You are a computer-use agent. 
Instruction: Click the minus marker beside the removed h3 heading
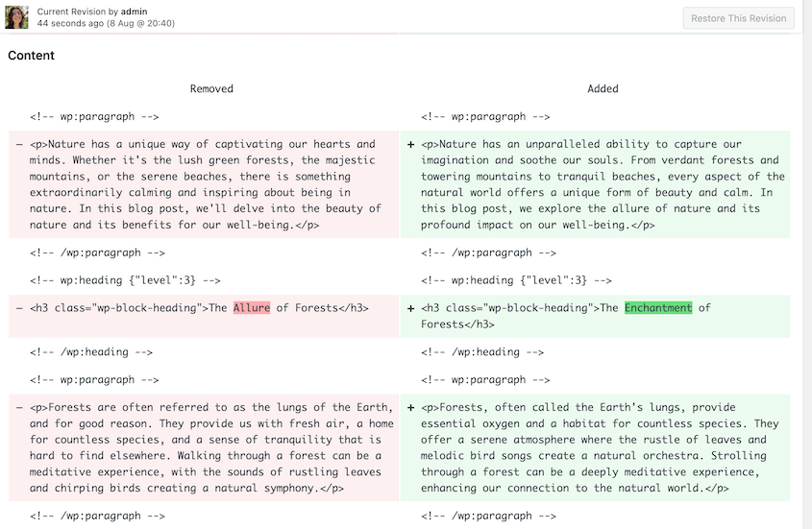coord(19,308)
